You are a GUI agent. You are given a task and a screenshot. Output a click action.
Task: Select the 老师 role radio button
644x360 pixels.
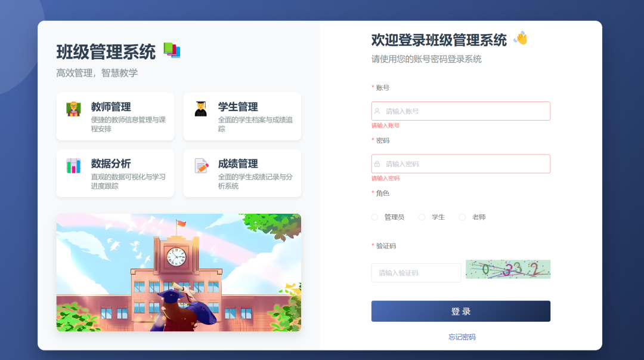click(x=462, y=217)
